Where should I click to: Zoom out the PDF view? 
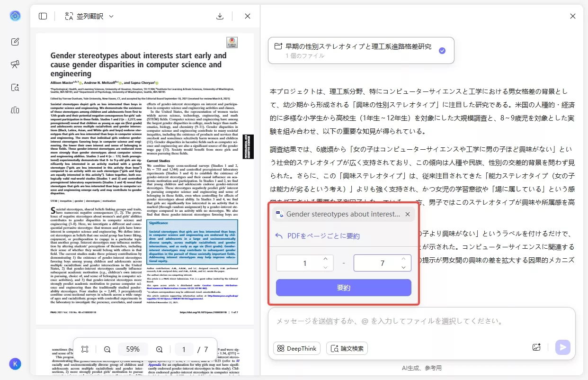[107, 349]
